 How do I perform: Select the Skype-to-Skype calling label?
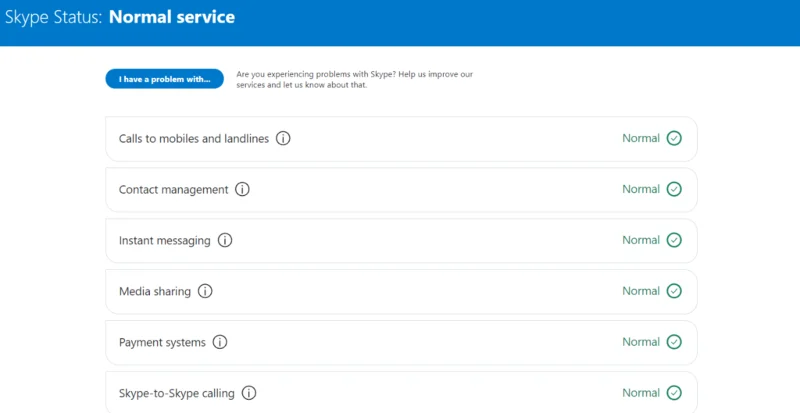pyautogui.click(x=176, y=393)
